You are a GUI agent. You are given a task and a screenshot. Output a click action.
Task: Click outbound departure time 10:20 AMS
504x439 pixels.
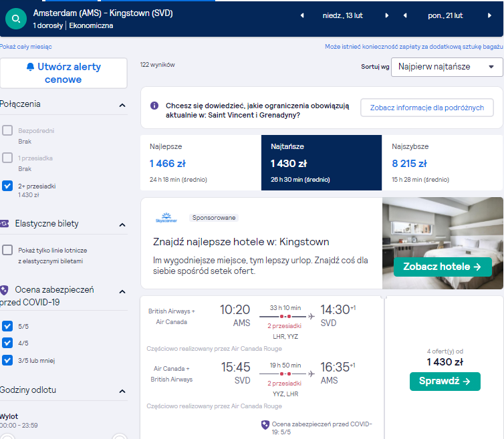click(x=235, y=315)
